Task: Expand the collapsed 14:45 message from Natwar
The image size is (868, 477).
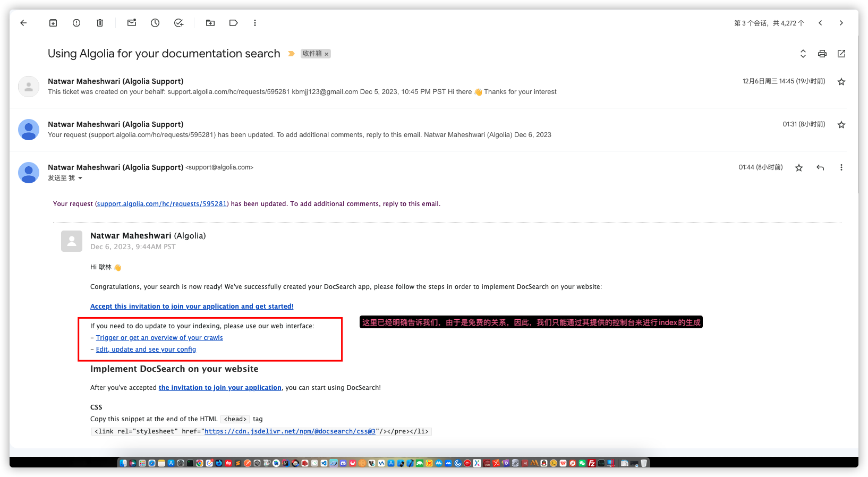Action: point(428,87)
